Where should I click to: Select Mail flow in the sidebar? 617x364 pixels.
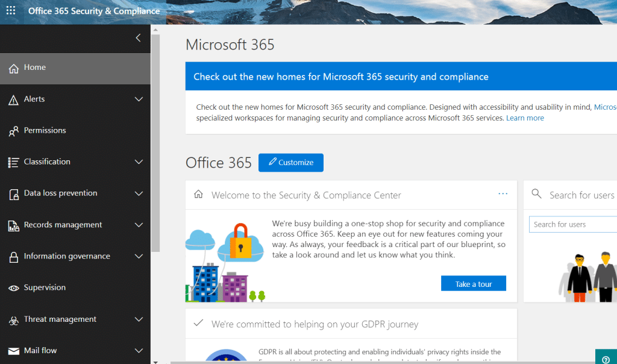click(x=75, y=350)
